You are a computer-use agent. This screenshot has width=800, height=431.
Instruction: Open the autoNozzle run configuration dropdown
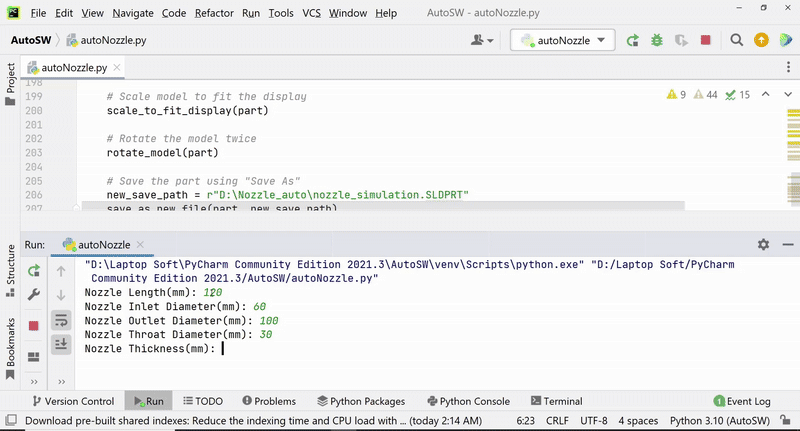coord(563,40)
